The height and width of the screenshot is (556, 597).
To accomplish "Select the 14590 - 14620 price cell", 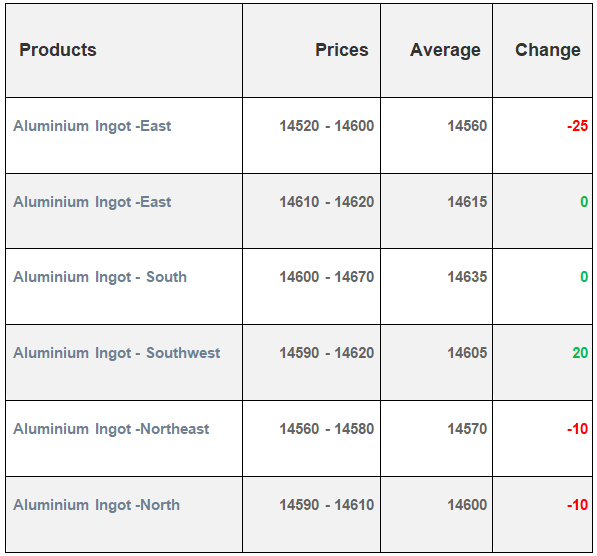I will [x=327, y=353].
